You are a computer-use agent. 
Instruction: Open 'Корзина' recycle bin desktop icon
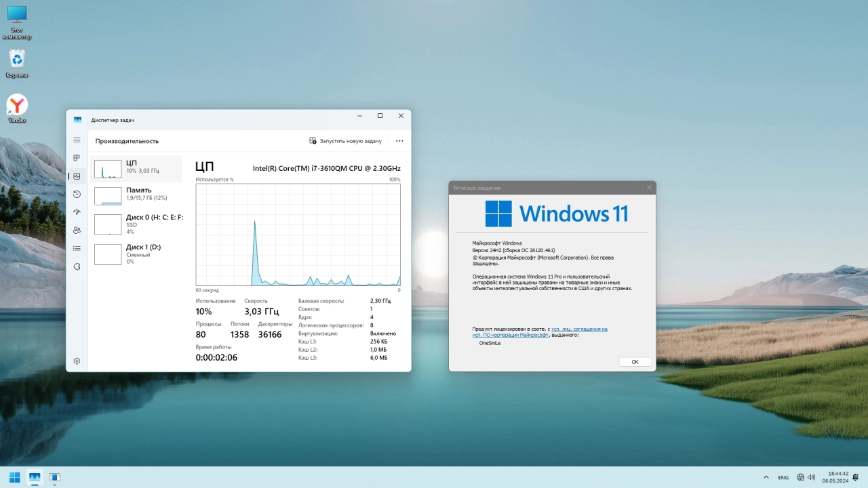[x=17, y=64]
